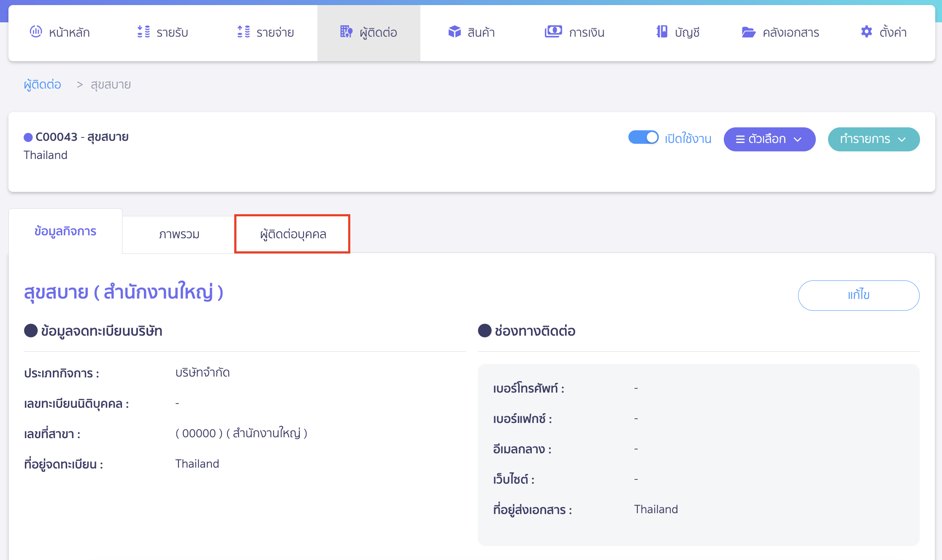Open the หน้าหลัก home icon

36,32
